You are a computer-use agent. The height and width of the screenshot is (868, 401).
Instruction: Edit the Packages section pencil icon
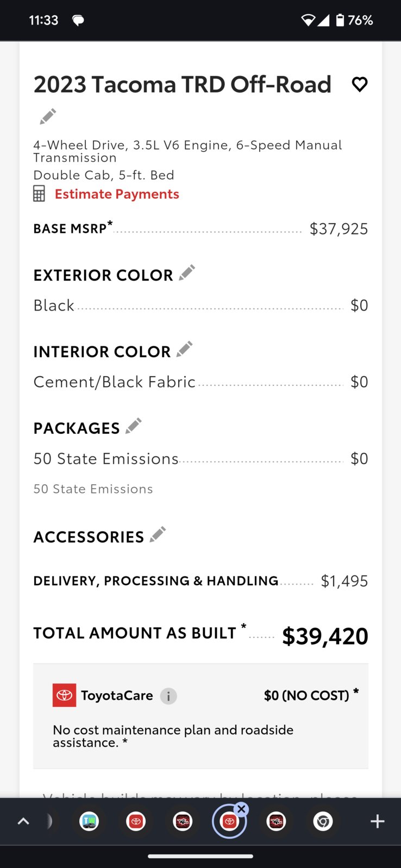click(x=134, y=426)
